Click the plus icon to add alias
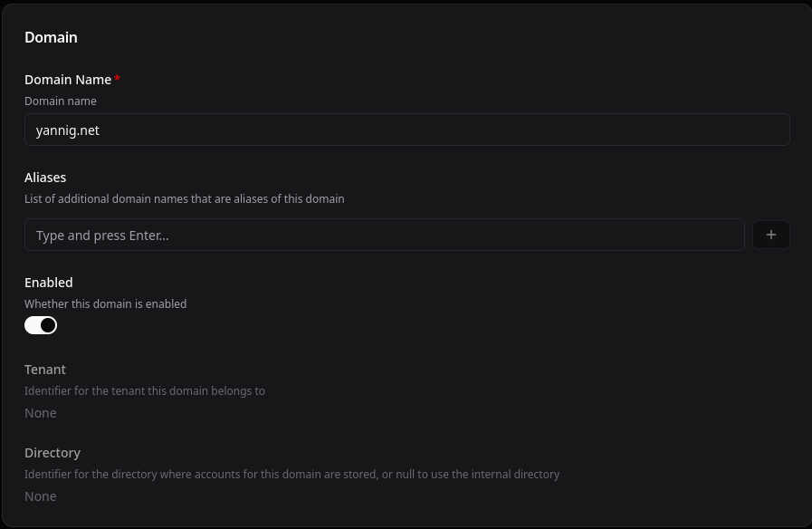 [771, 235]
